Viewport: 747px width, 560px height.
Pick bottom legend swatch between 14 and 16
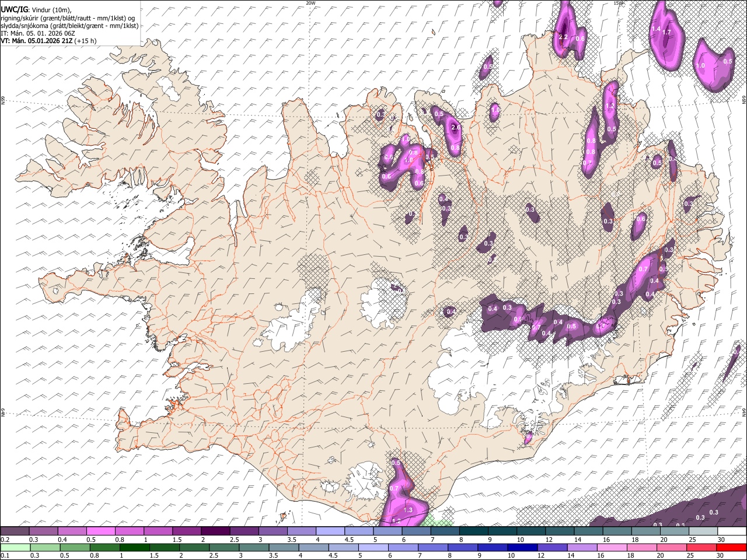pos(582,547)
